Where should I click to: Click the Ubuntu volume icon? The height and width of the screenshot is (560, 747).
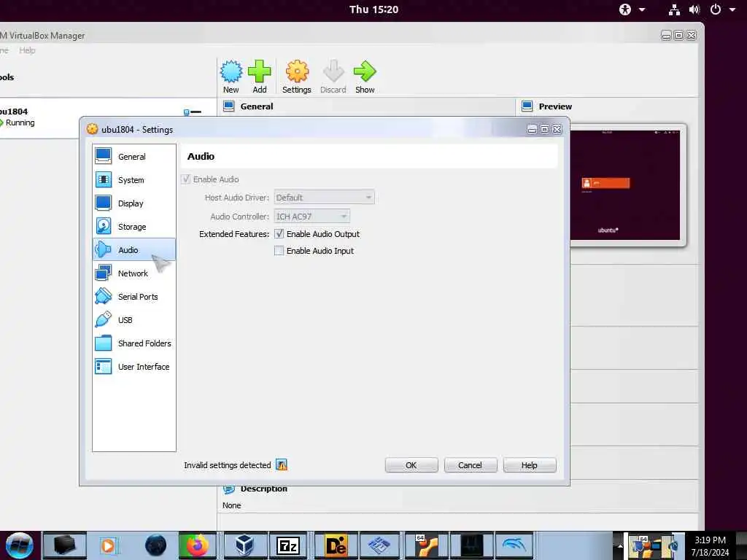(694, 9)
